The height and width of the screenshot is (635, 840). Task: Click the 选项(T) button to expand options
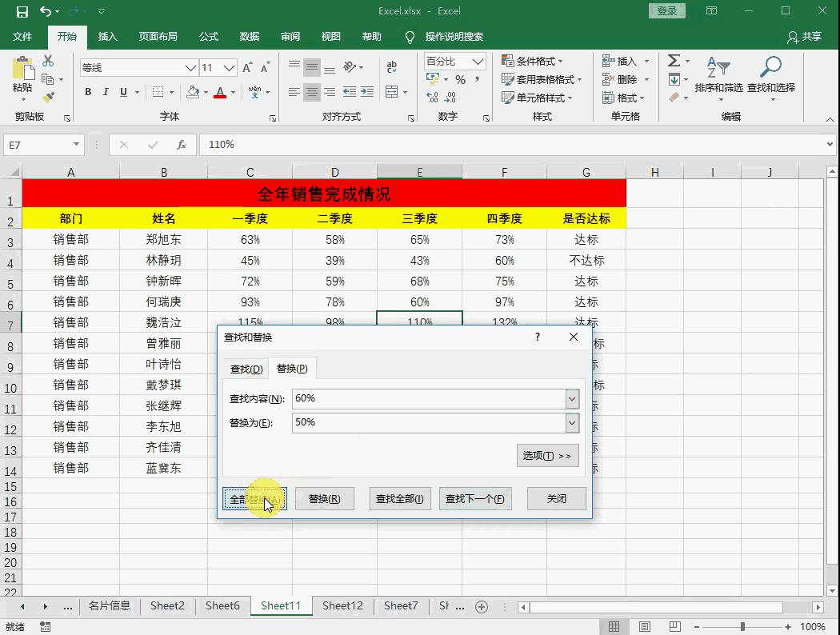[547, 455]
